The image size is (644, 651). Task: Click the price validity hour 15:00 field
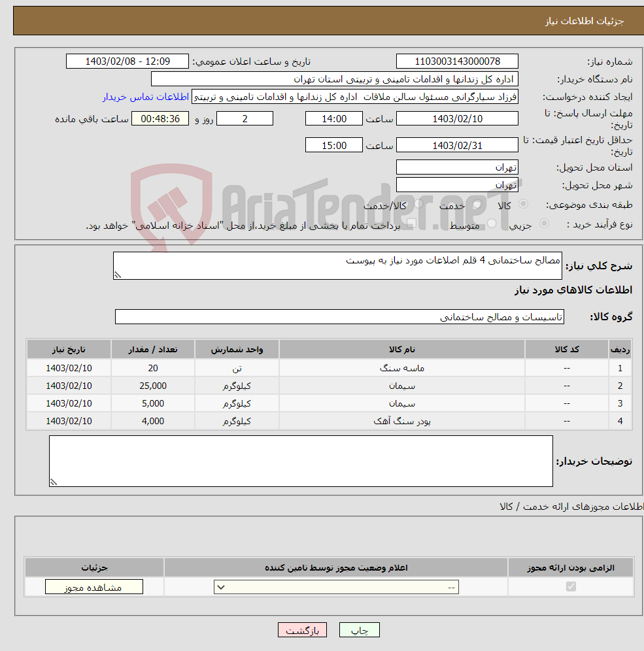tap(334, 145)
